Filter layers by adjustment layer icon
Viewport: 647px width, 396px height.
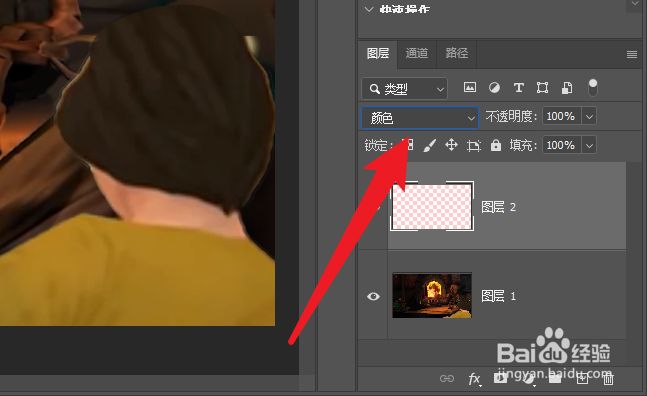494,87
